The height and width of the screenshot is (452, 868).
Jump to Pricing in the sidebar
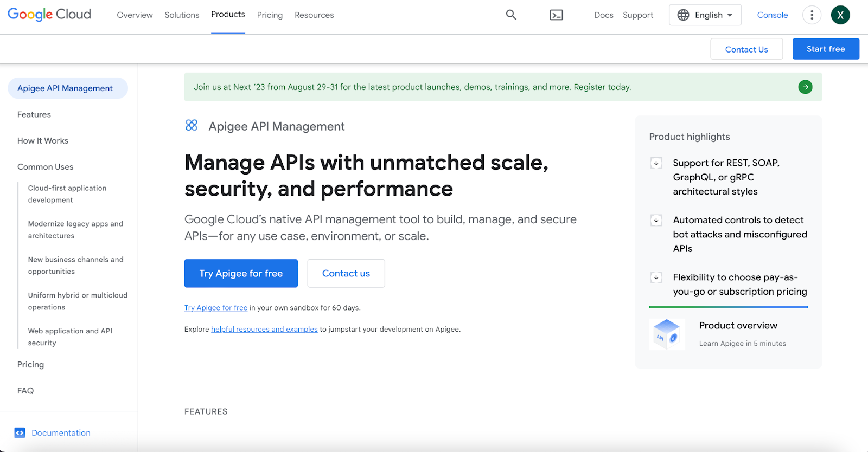pos(31,365)
